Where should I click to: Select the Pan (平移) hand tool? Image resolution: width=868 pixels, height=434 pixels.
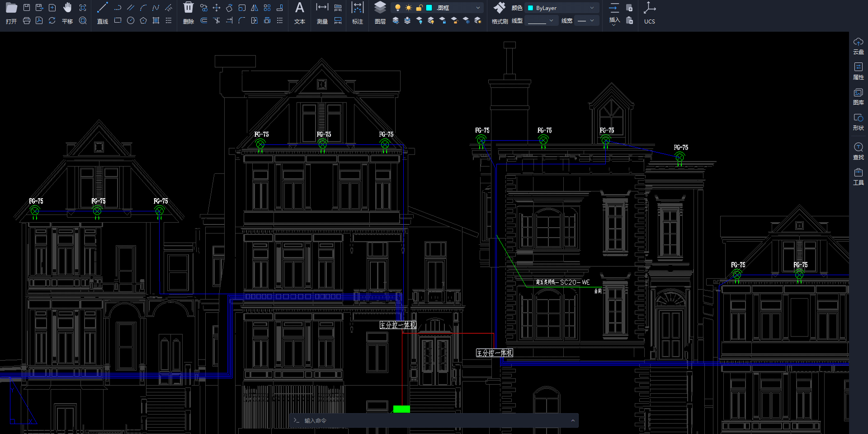(67, 8)
